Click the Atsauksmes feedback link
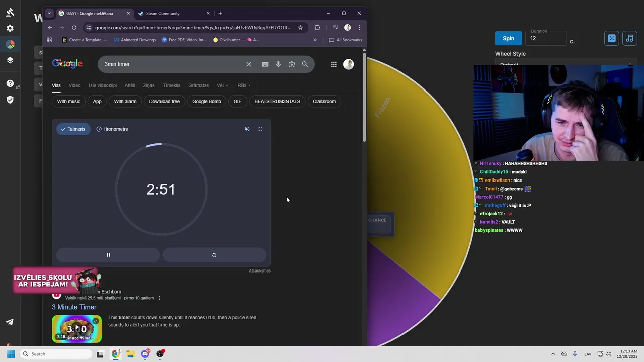The width and height of the screenshot is (644, 362). point(260,270)
